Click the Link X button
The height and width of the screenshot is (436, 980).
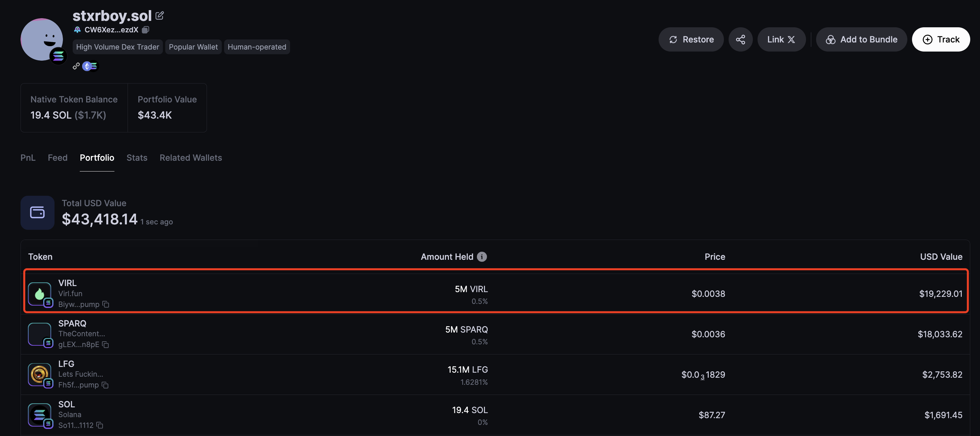781,39
